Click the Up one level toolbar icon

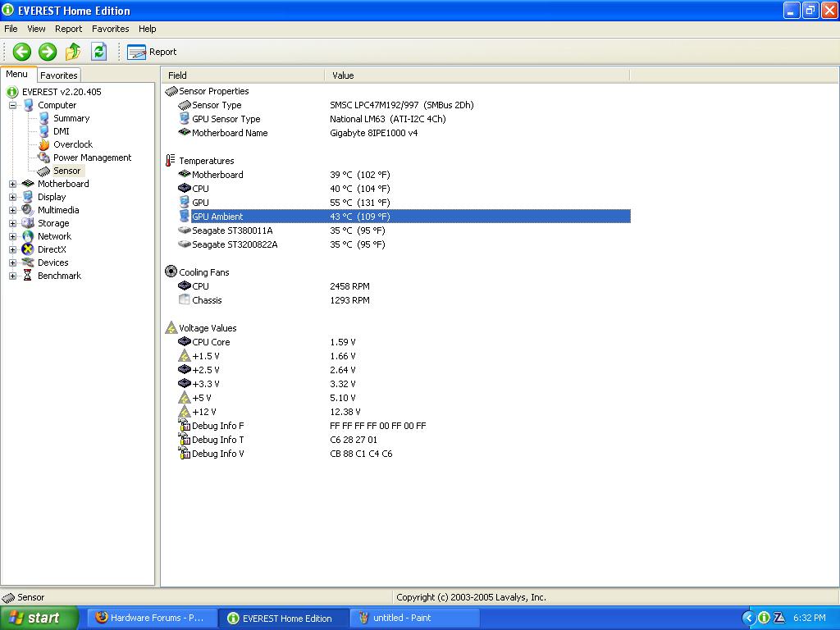tap(73, 52)
